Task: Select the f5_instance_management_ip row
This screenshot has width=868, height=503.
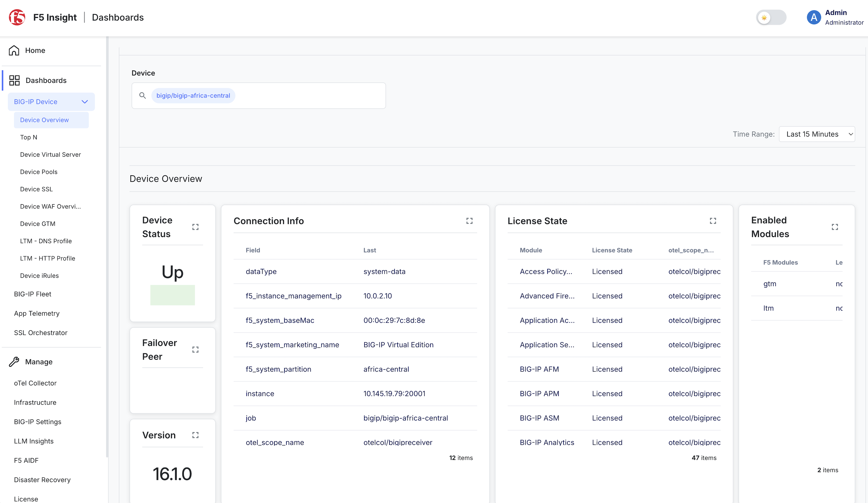Action: [355, 296]
